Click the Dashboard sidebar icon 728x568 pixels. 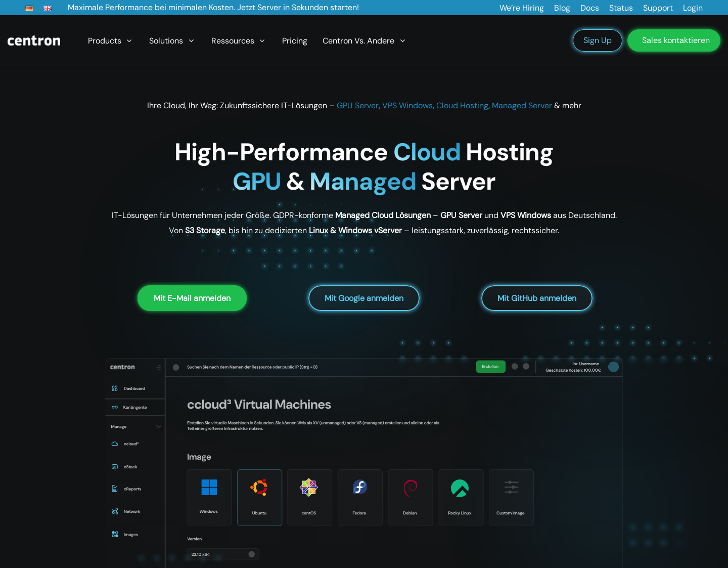(115, 388)
